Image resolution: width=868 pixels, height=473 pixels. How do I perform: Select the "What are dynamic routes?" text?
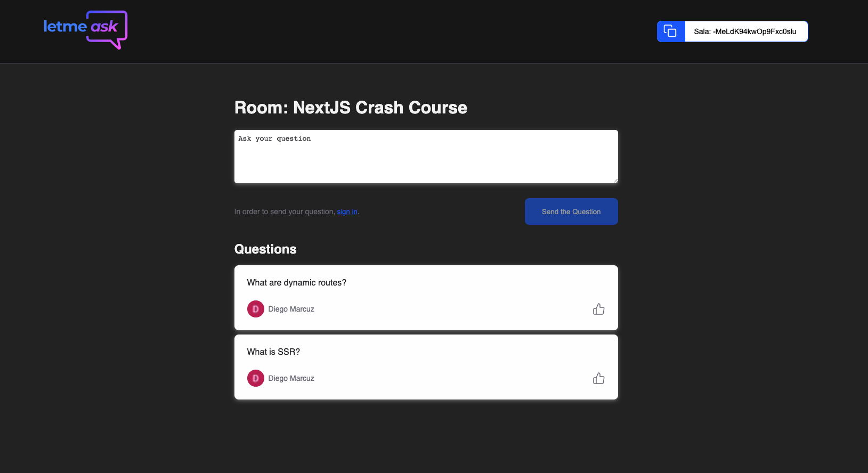pyautogui.click(x=296, y=283)
